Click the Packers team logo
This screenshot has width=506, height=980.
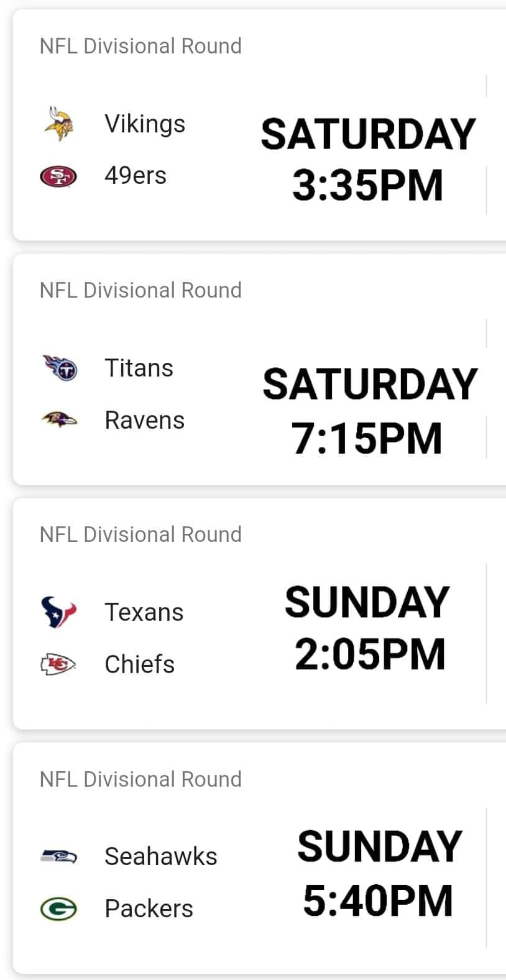coord(58,909)
